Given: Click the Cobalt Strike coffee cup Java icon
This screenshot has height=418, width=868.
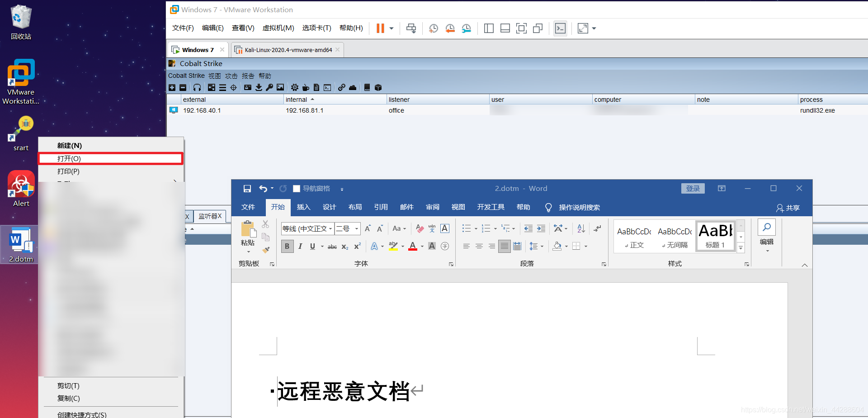Looking at the screenshot, I should [x=306, y=88].
